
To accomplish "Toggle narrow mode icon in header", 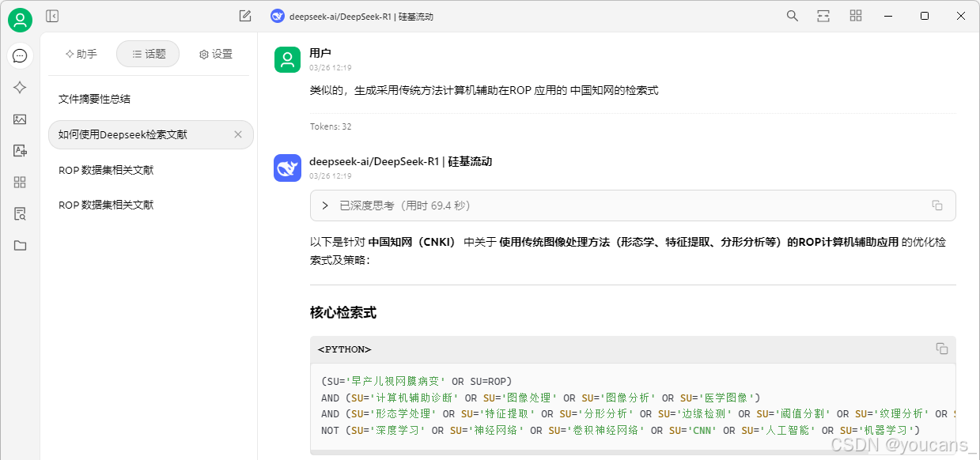I will click(x=823, y=16).
